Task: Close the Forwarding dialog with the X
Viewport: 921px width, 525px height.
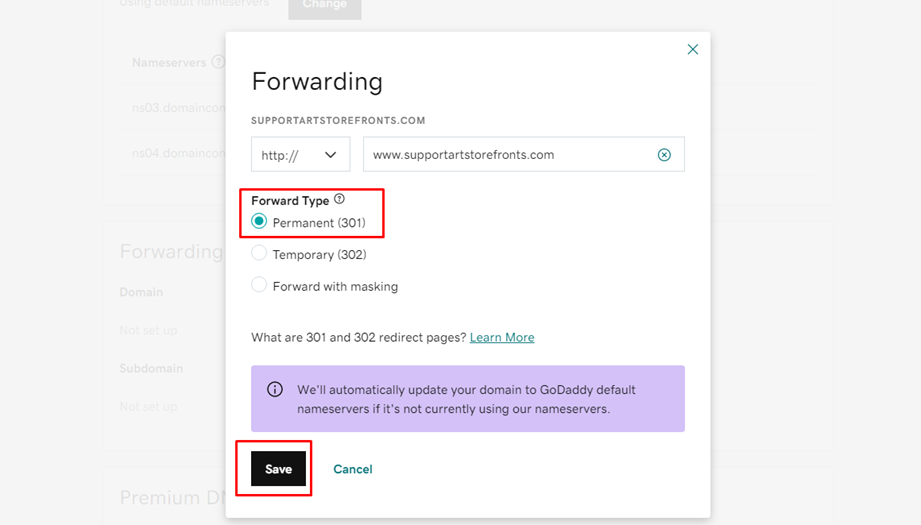Action: [693, 49]
